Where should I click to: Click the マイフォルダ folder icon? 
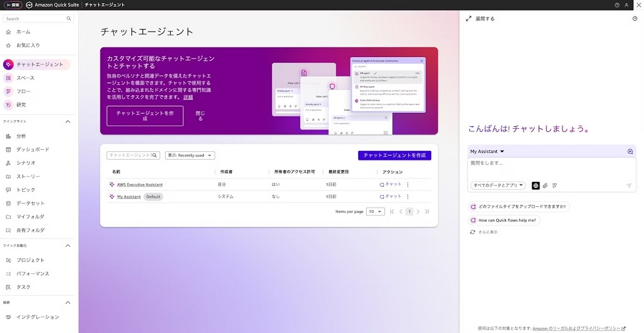(8, 217)
